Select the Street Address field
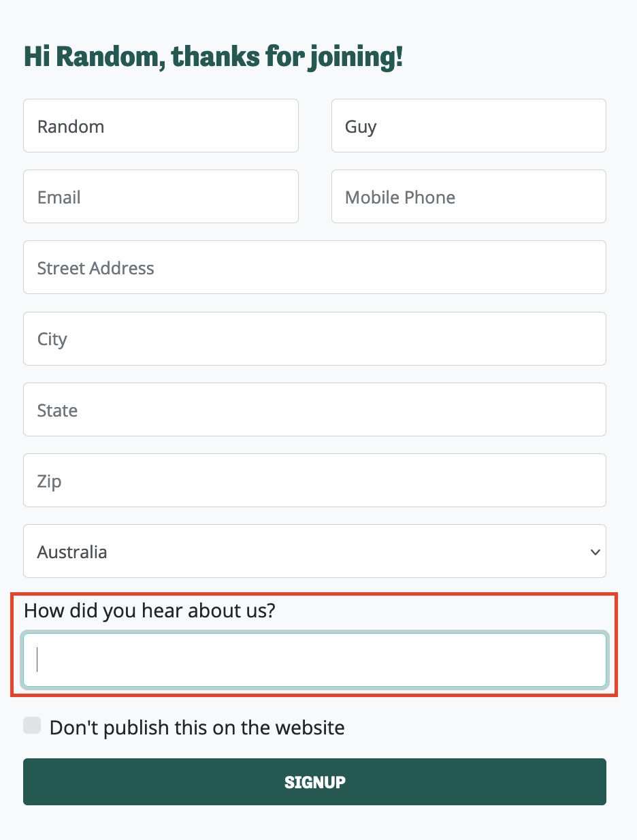This screenshot has width=637, height=840. pos(314,268)
